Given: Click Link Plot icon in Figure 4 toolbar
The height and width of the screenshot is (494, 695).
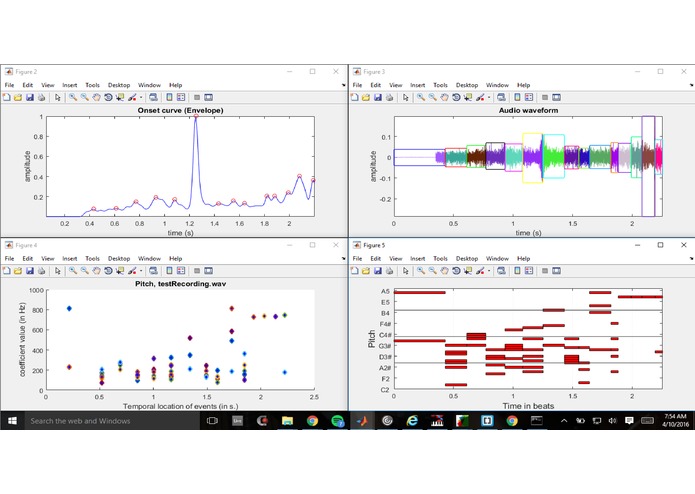Looking at the screenshot, I should pos(153,270).
